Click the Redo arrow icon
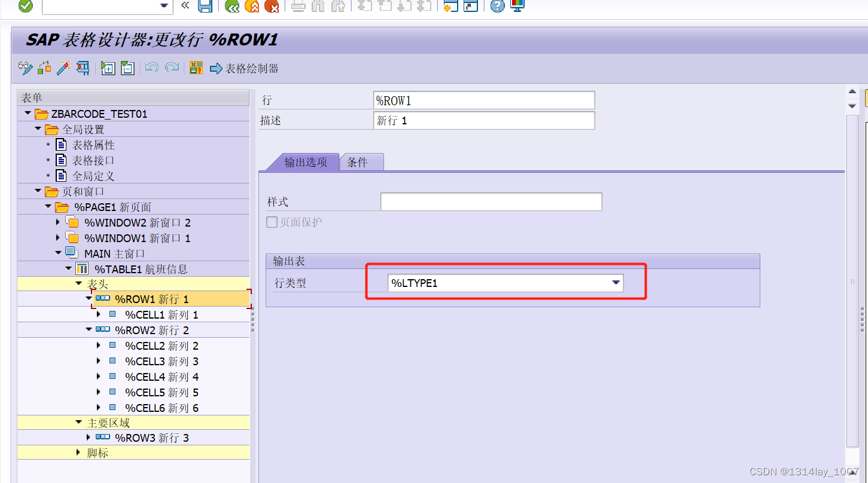Image resolution: width=868 pixels, height=483 pixels. [x=172, y=68]
